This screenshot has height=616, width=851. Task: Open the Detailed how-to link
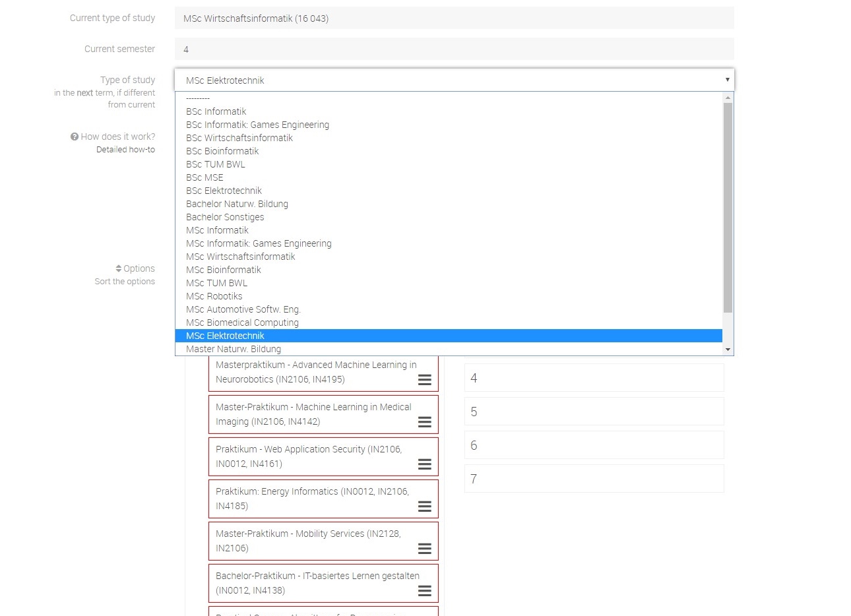click(125, 150)
